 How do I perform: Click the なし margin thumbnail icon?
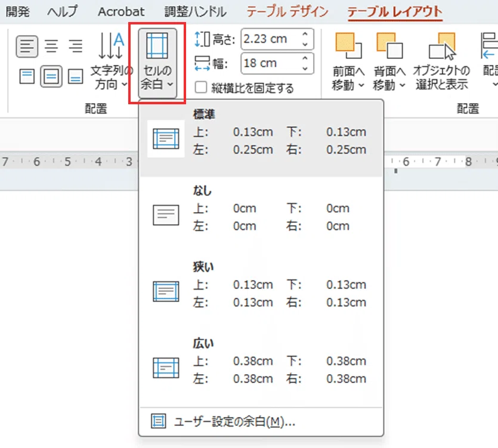pyautogui.click(x=166, y=215)
